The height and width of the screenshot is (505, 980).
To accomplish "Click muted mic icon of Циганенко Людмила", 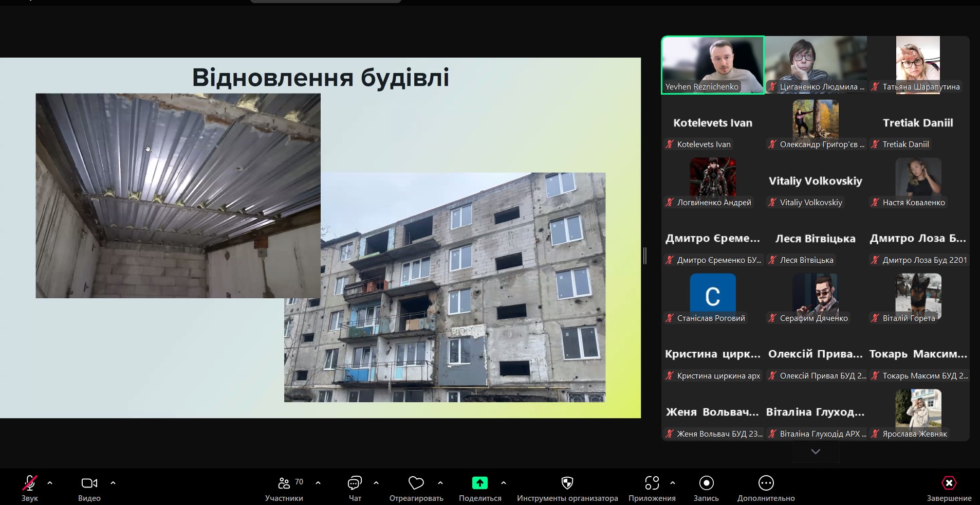I will click(x=772, y=87).
